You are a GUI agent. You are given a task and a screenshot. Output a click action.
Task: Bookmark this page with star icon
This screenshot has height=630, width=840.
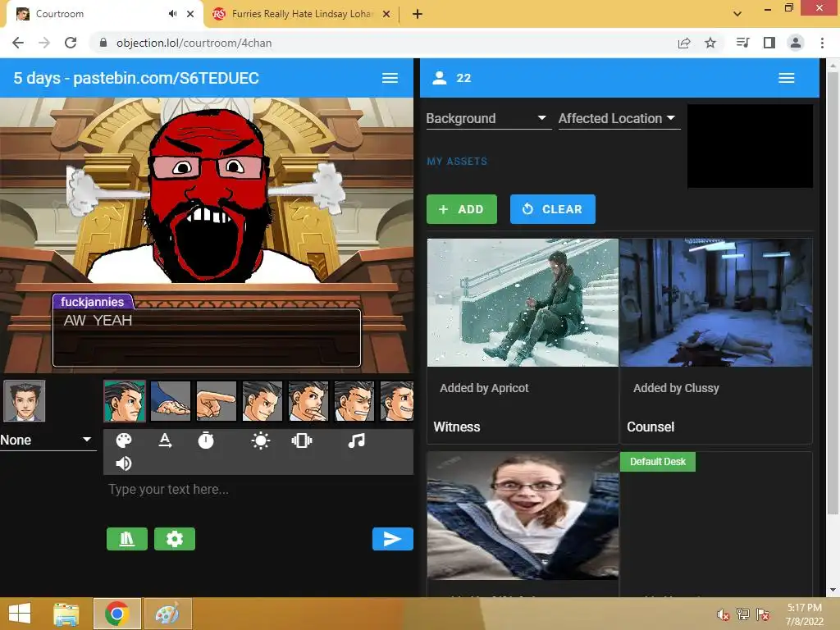[x=710, y=43]
